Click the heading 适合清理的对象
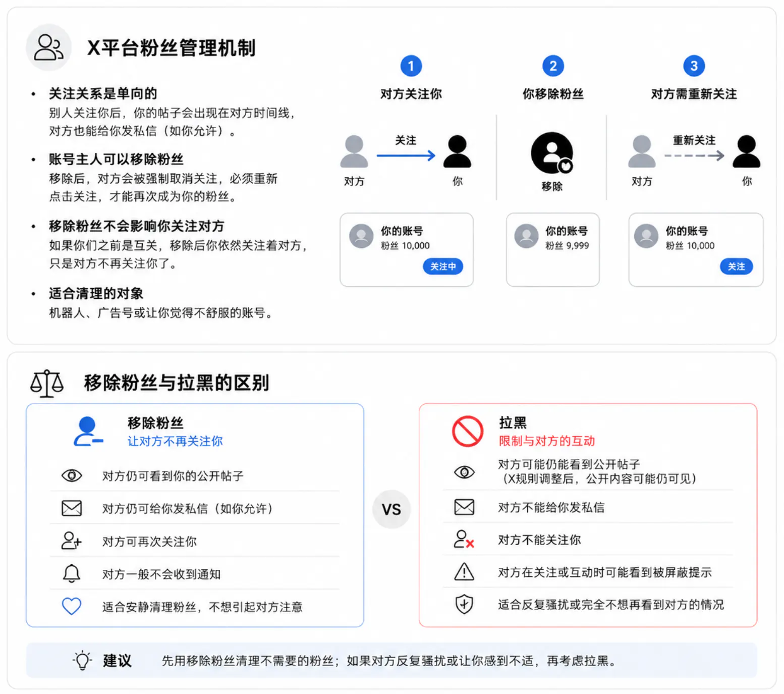 [96, 293]
